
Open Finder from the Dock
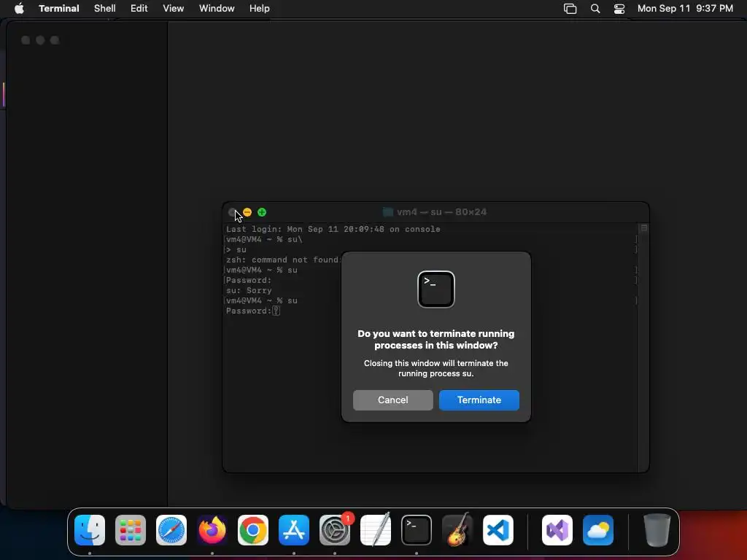(90, 530)
